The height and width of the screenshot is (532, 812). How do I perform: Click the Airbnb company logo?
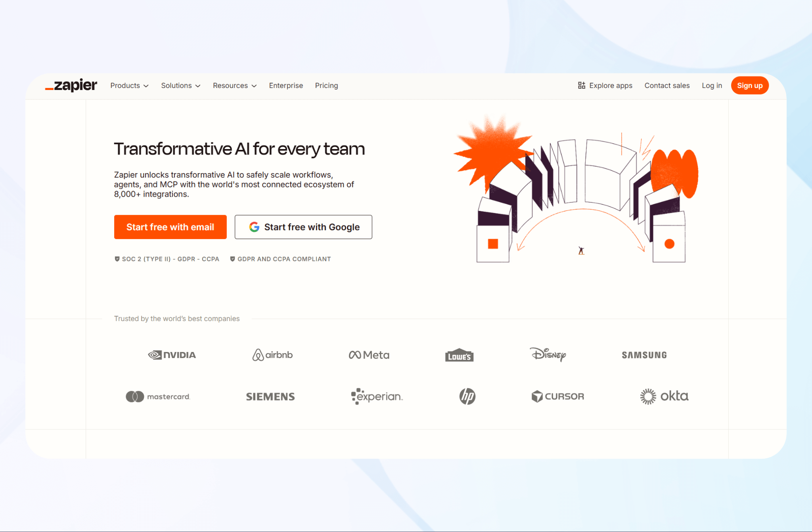click(272, 355)
